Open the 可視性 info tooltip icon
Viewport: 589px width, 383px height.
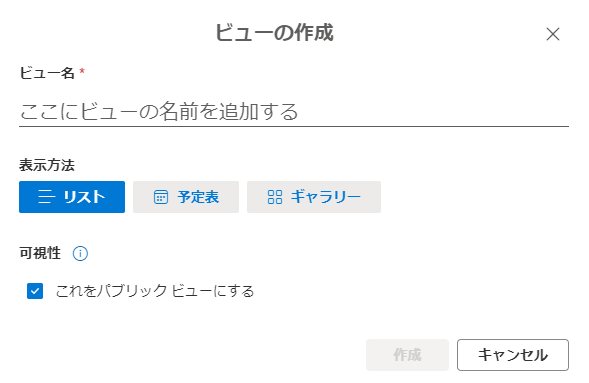pyautogui.click(x=80, y=253)
